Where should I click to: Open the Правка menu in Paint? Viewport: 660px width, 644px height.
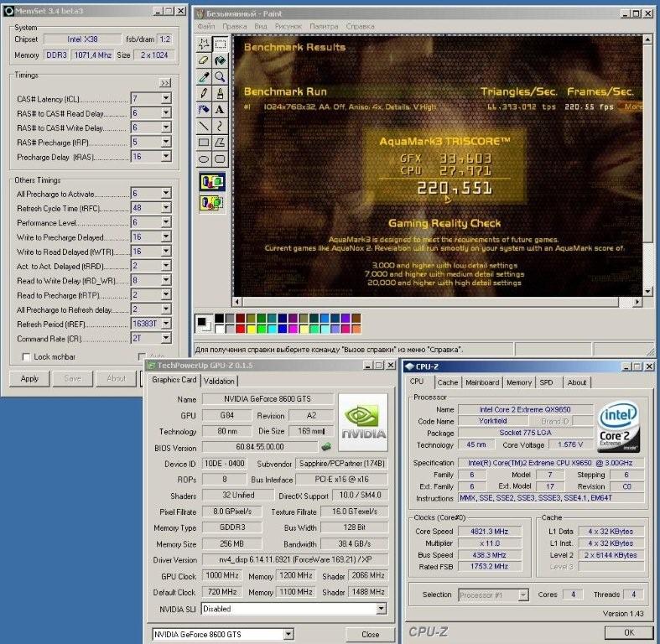(235, 26)
